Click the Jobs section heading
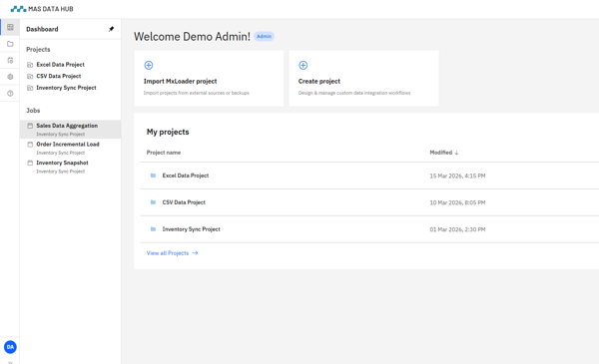Image resolution: width=599 pixels, height=364 pixels. coord(33,111)
